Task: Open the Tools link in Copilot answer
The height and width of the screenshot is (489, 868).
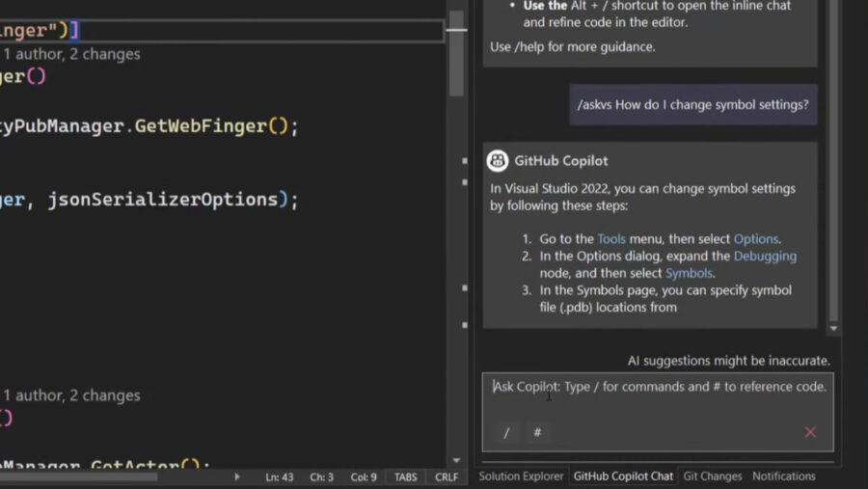Action: [611, 238]
